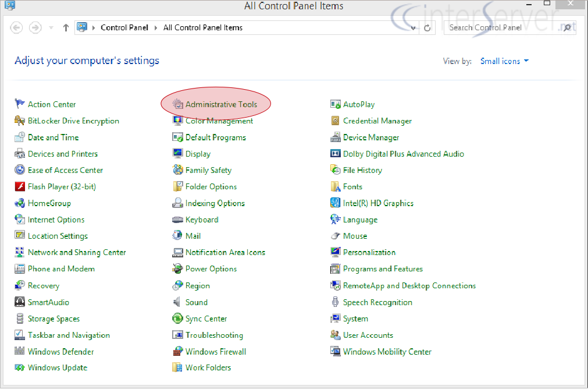Open RemoteApp and Desktop Connections link
This screenshot has height=389, width=588.
(409, 286)
